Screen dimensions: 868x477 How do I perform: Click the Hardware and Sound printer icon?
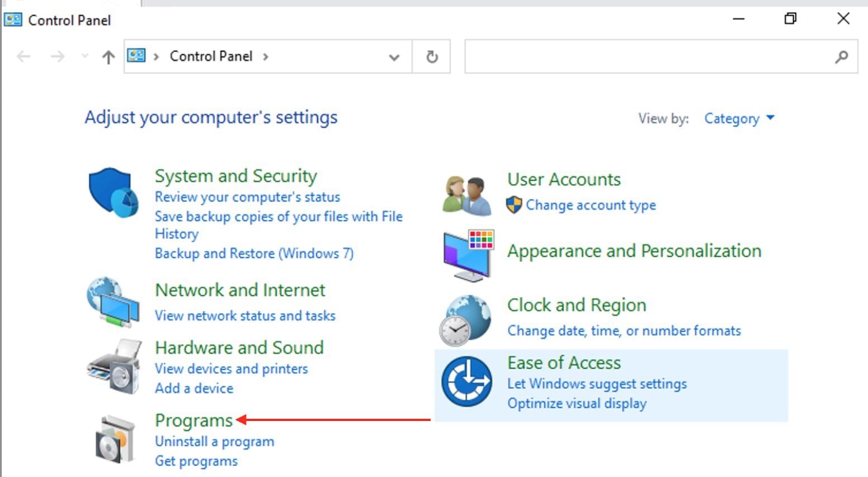click(114, 367)
